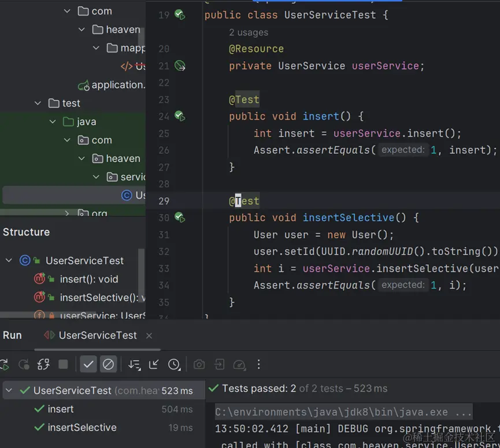The width and height of the screenshot is (500, 448).
Task: Select the highlighted test class file row
Action: pos(74,195)
